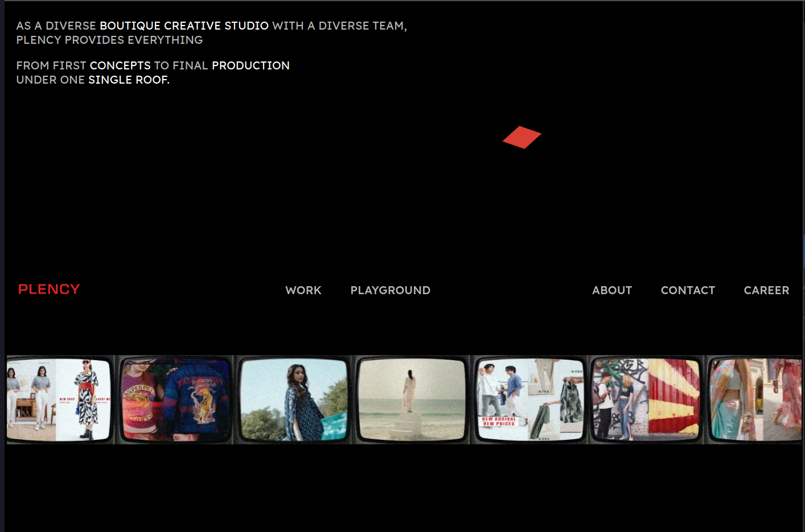Click the red diamond shape
Image resolution: width=805 pixels, height=532 pixels.
[x=521, y=137]
